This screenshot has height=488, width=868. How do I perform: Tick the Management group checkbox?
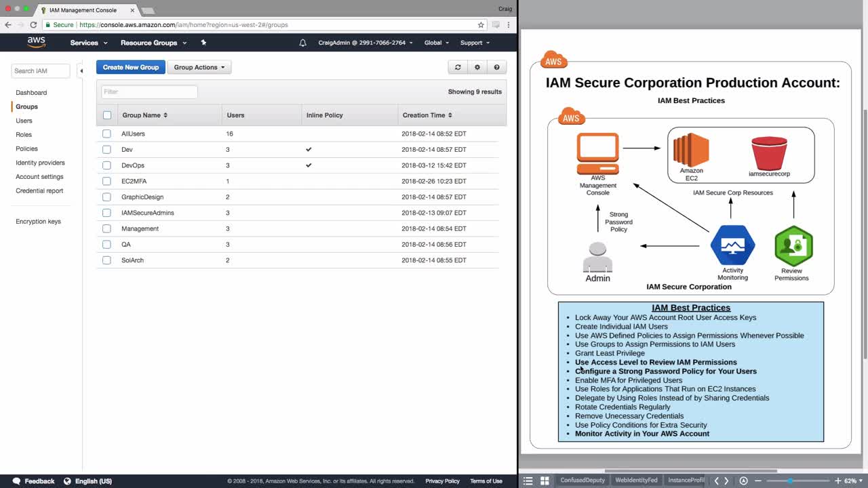point(106,228)
